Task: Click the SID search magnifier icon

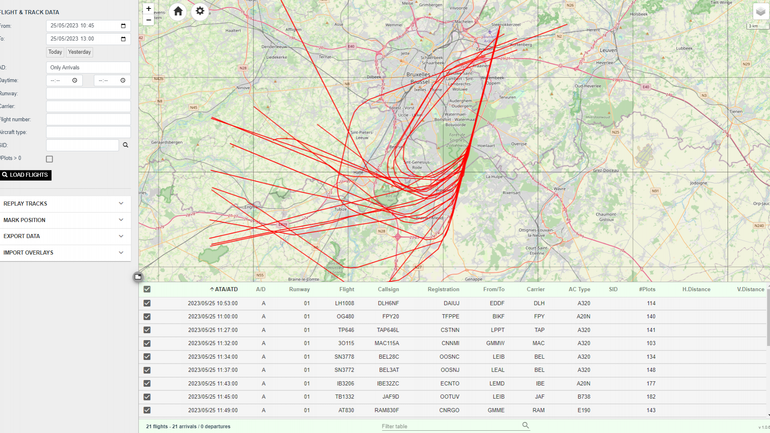Action: (x=125, y=145)
